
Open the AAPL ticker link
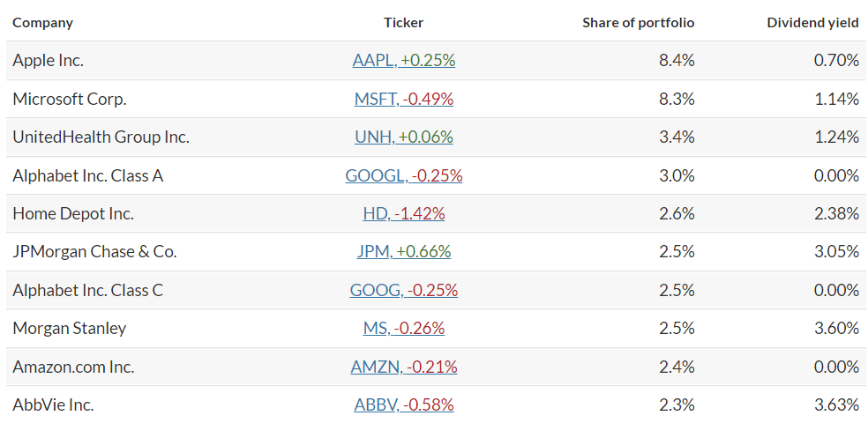click(403, 60)
